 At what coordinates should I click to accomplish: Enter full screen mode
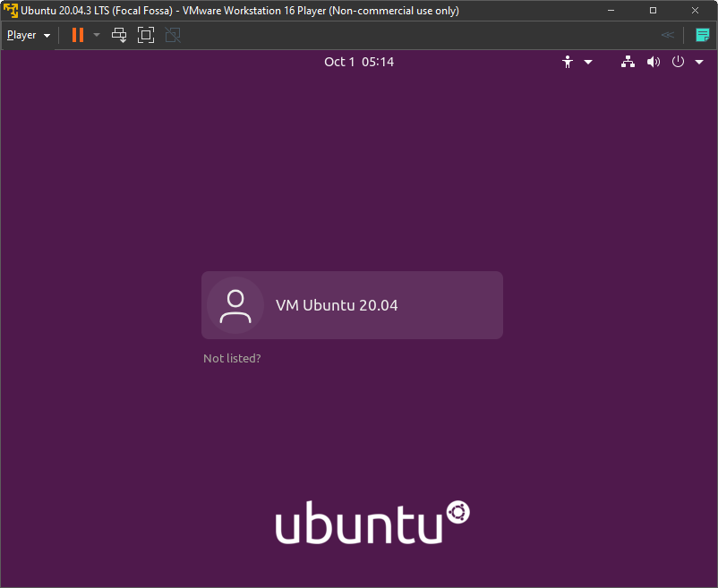tap(146, 35)
